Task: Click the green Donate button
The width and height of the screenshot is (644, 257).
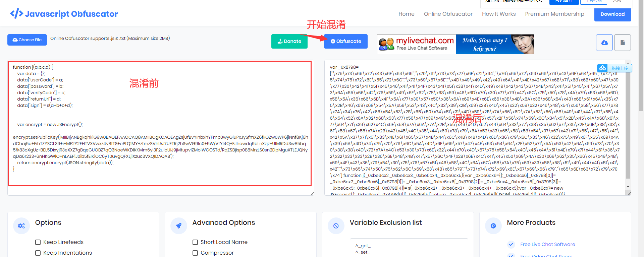Action: (x=289, y=41)
